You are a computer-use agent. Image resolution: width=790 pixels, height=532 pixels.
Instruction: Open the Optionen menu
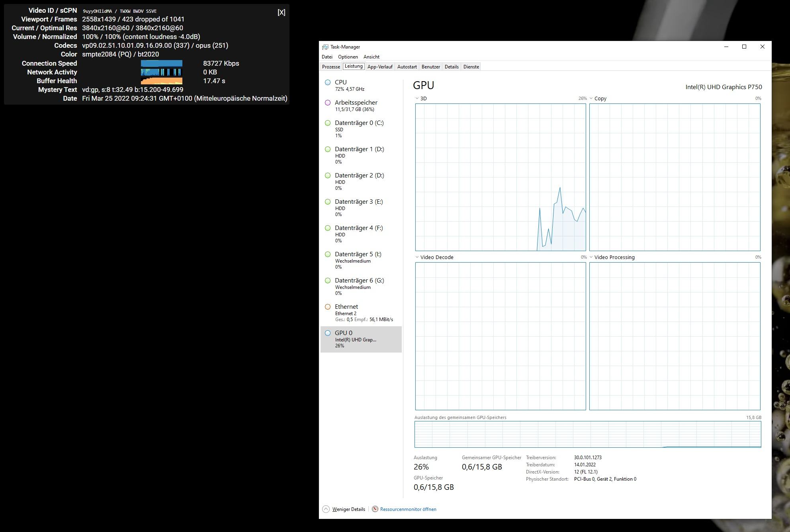pos(348,57)
